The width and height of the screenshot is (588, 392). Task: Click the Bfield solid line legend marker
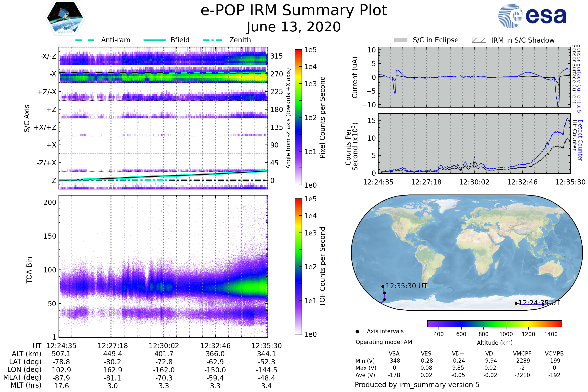pyautogui.click(x=155, y=40)
